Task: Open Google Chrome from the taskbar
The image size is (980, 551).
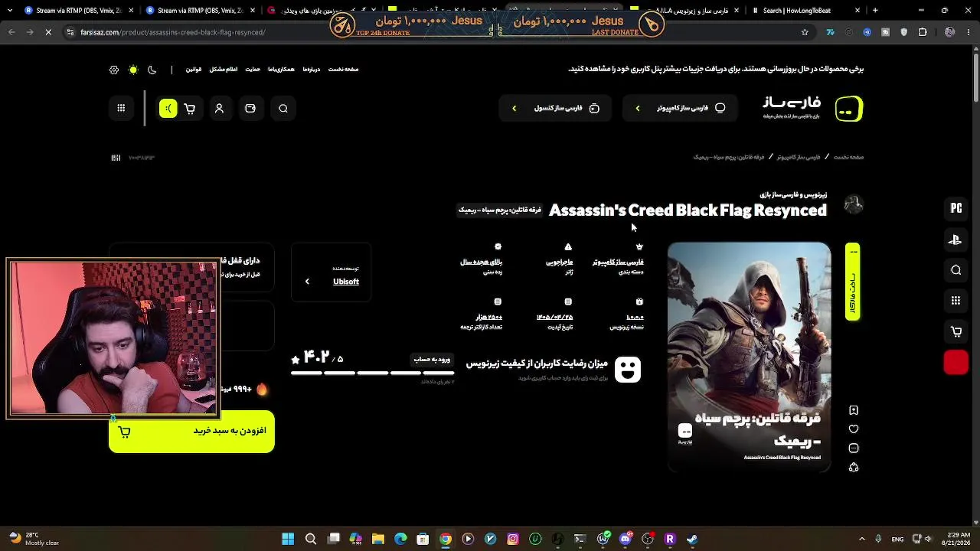Action: (446, 539)
